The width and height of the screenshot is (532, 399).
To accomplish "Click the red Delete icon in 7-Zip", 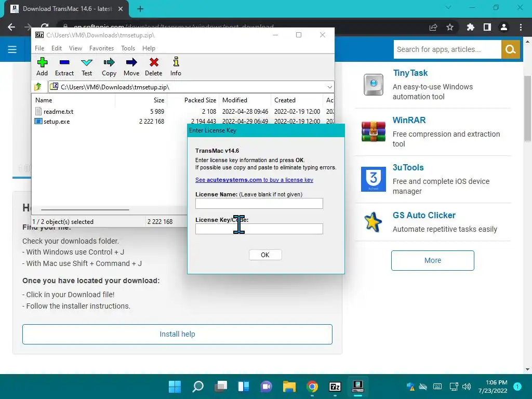I will (154, 66).
